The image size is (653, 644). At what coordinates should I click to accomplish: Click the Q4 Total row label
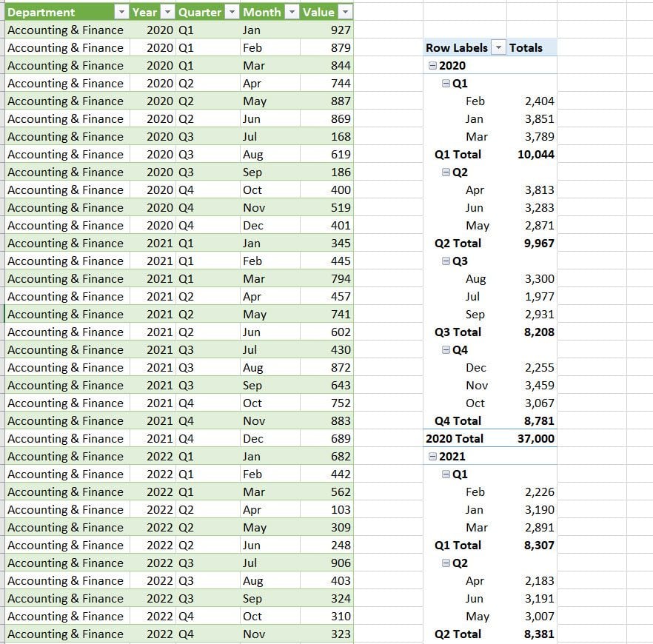click(x=458, y=421)
